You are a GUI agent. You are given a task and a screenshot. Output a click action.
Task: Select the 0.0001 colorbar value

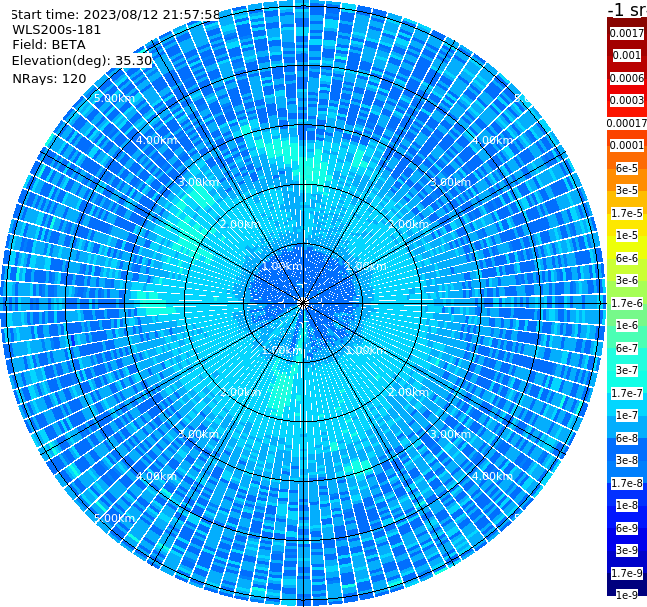[x=627, y=145]
